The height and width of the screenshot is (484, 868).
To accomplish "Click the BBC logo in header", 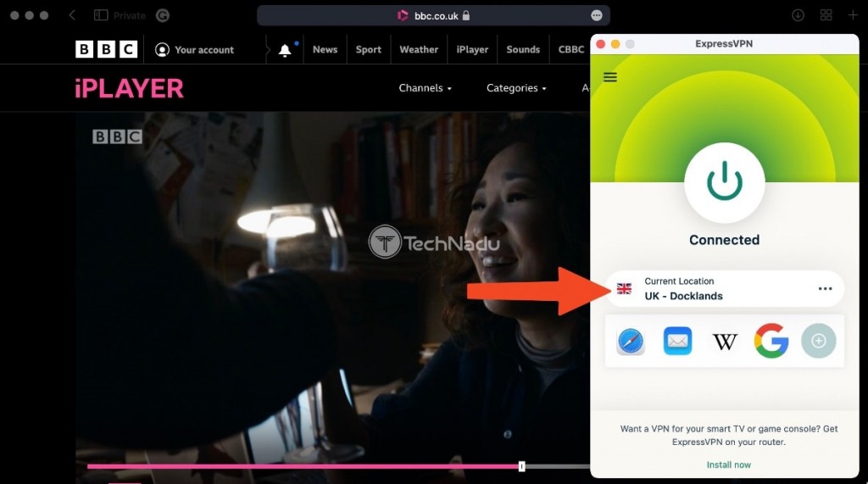I will coord(106,50).
